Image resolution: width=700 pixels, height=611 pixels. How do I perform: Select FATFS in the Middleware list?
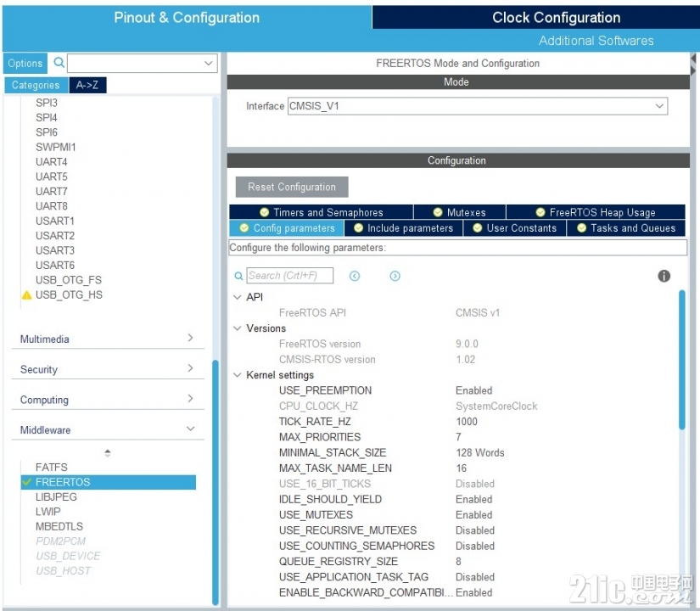[52, 468]
